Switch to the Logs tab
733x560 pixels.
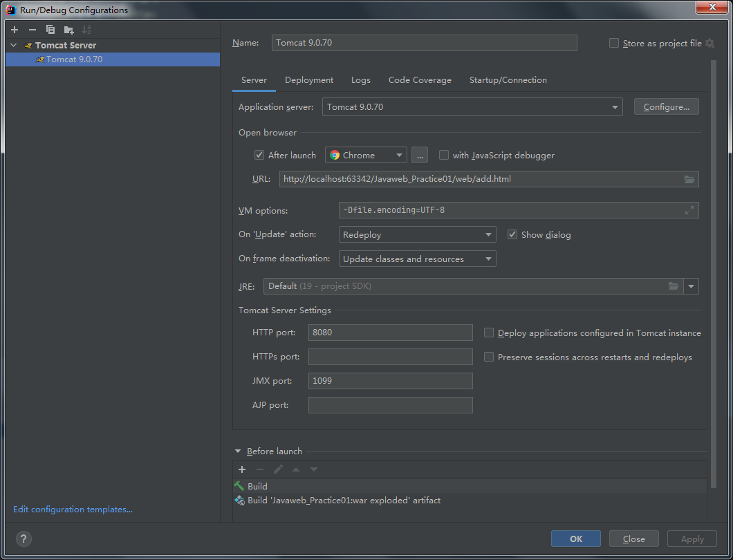coord(361,80)
